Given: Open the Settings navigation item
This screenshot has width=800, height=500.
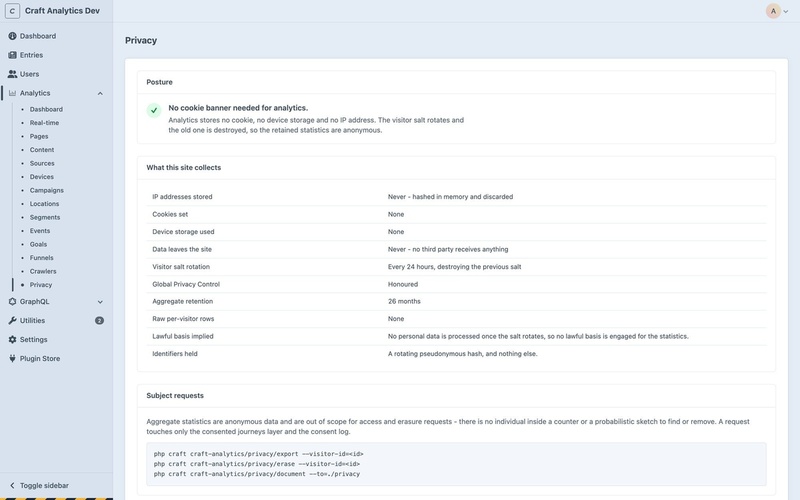Looking at the screenshot, I should click(33, 339).
